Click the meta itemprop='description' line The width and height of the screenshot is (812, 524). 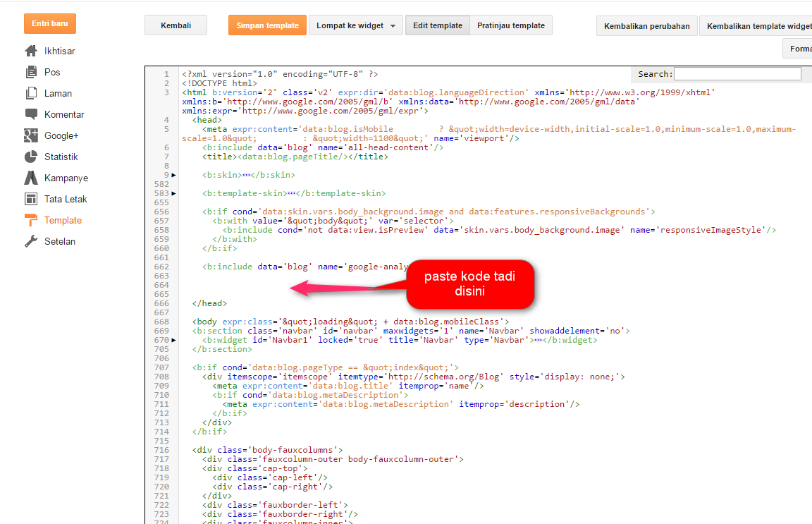pos(401,404)
